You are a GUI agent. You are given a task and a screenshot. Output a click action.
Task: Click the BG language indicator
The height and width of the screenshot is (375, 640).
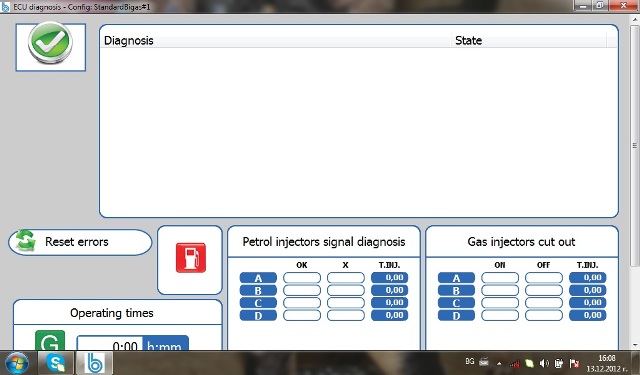point(470,362)
